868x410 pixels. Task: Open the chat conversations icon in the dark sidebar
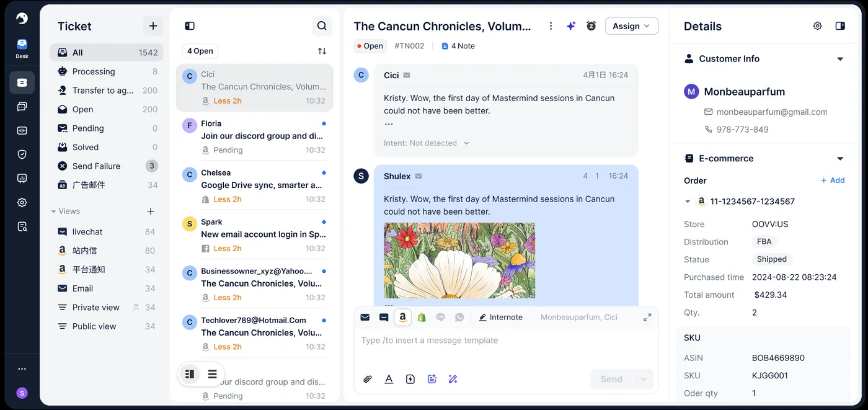[x=22, y=107]
